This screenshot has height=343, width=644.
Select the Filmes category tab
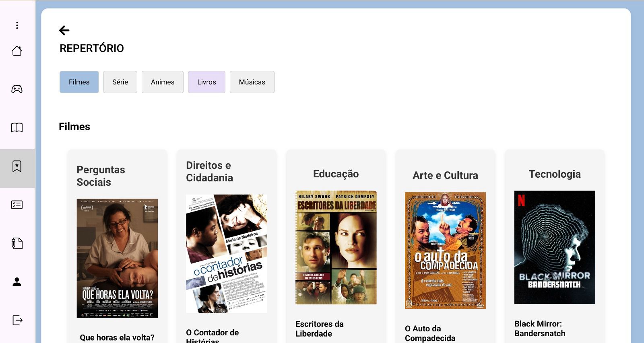point(79,82)
